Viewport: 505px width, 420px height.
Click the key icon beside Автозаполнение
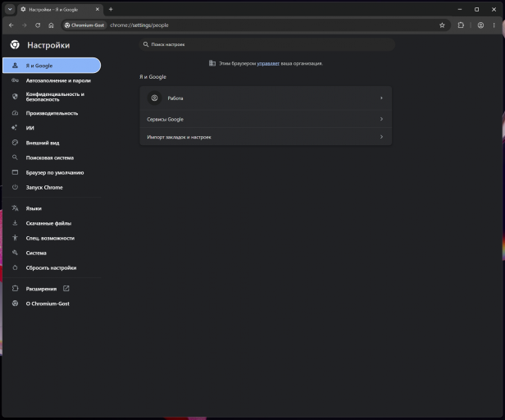click(x=15, y=80)
